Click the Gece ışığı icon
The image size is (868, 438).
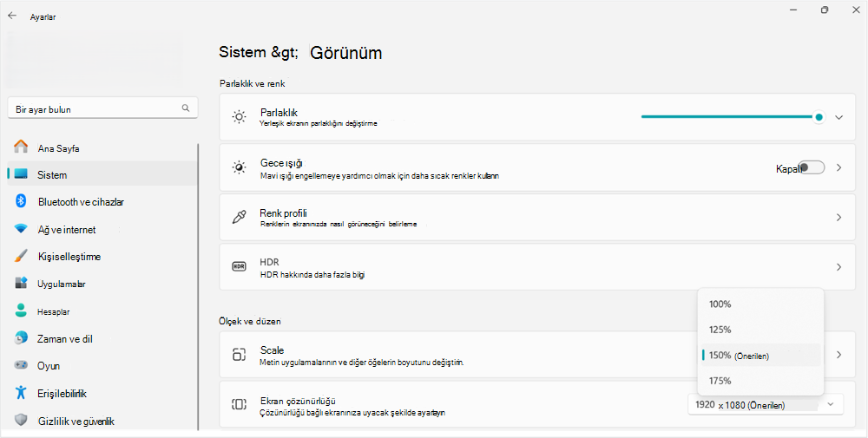240,167
